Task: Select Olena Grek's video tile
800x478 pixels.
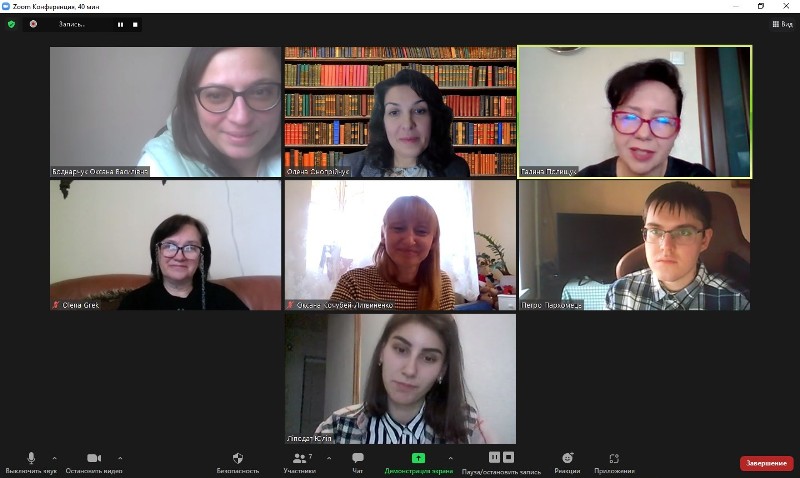Action: coord(165,245)
